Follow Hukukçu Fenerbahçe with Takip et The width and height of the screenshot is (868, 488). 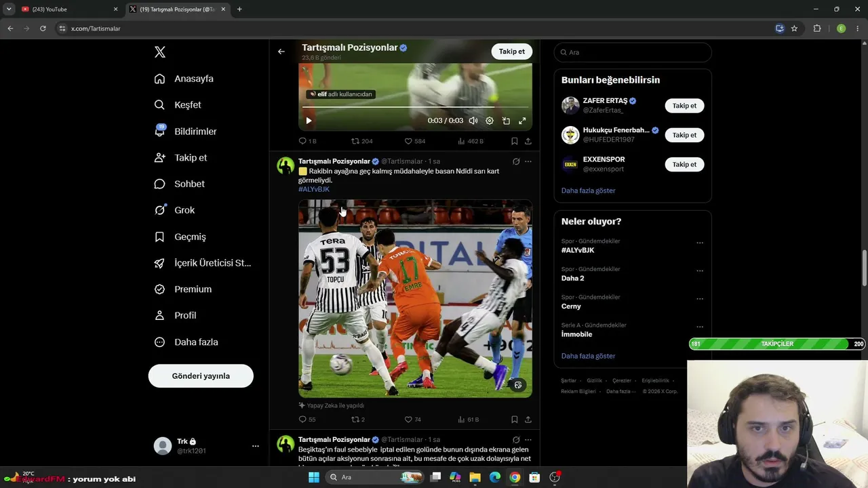(684, 135)
